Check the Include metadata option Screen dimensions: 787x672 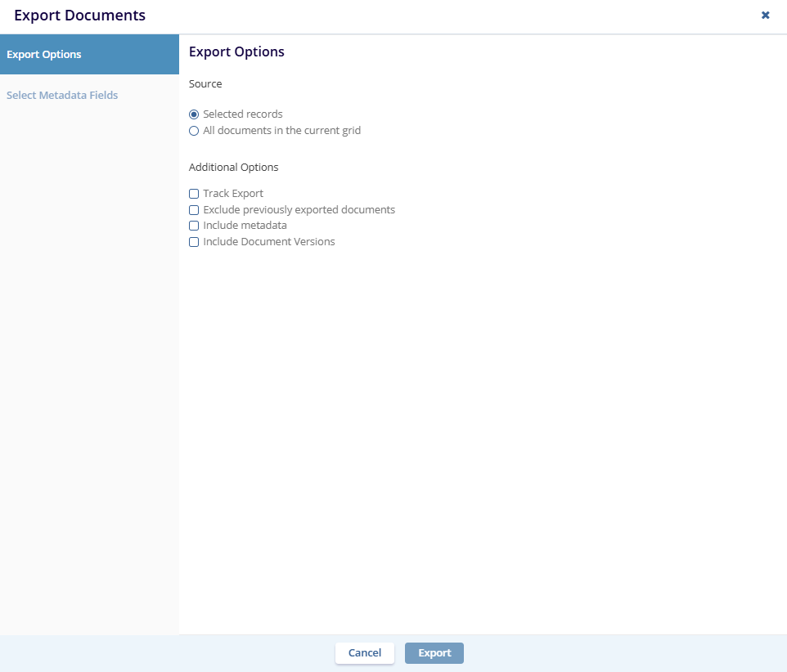click(x=194, y=226)
